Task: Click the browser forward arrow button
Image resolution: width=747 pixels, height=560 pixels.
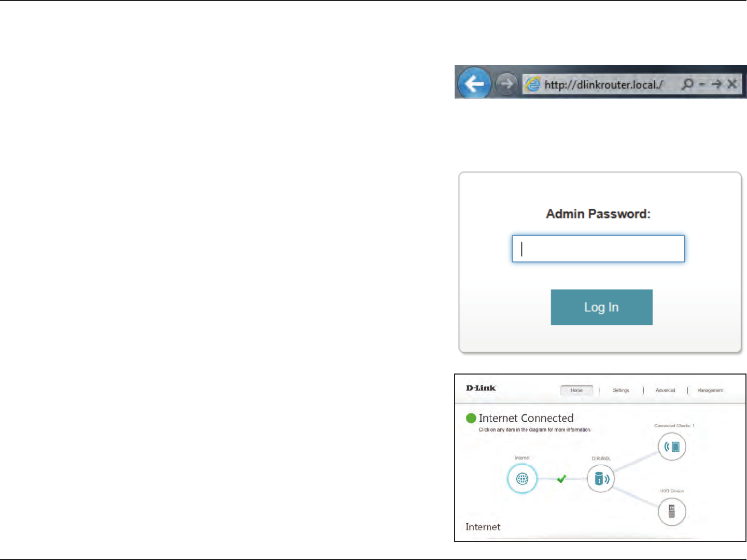Action: point(506,83)
